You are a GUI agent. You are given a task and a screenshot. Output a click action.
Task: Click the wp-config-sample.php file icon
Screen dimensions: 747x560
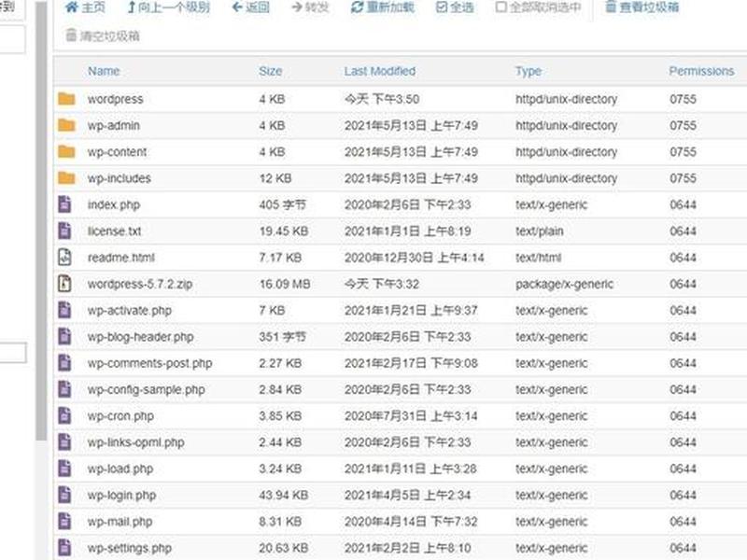tap(64, 389)
